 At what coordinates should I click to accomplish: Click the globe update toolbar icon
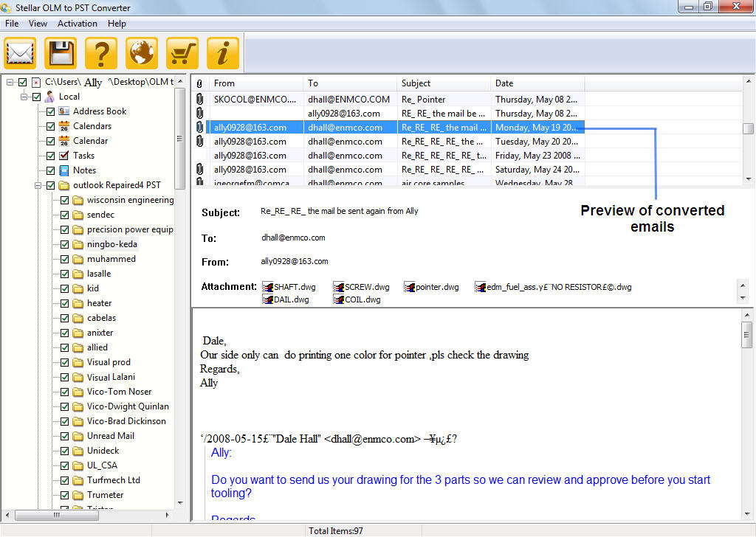pos(142,53)
